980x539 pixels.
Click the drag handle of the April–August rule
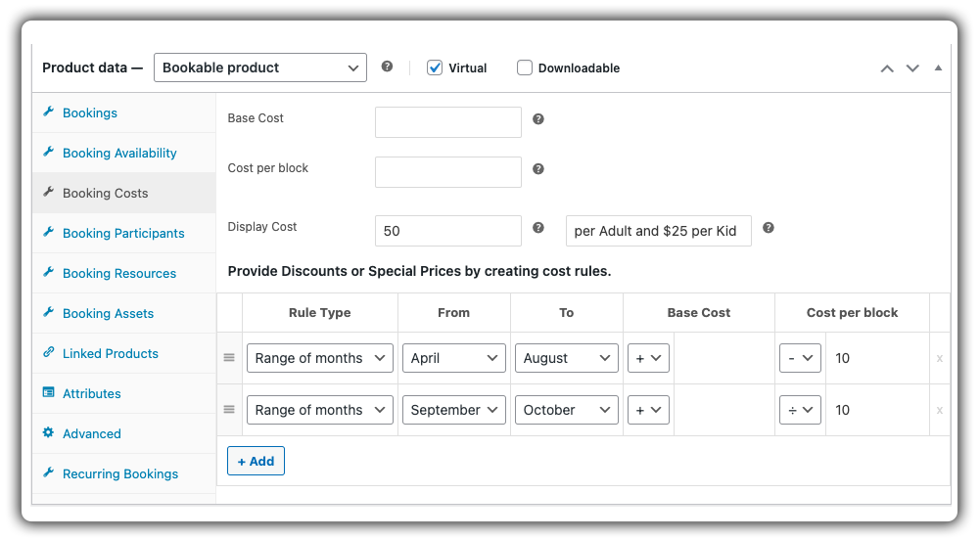pos(229,358)
